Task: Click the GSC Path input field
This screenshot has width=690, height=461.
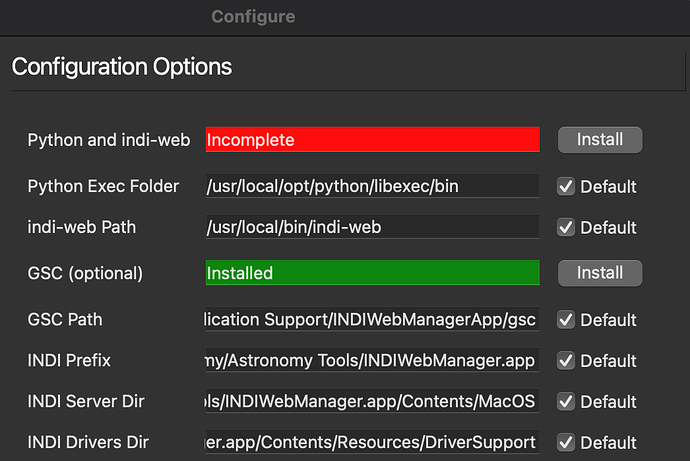Action: pos(372,319)
